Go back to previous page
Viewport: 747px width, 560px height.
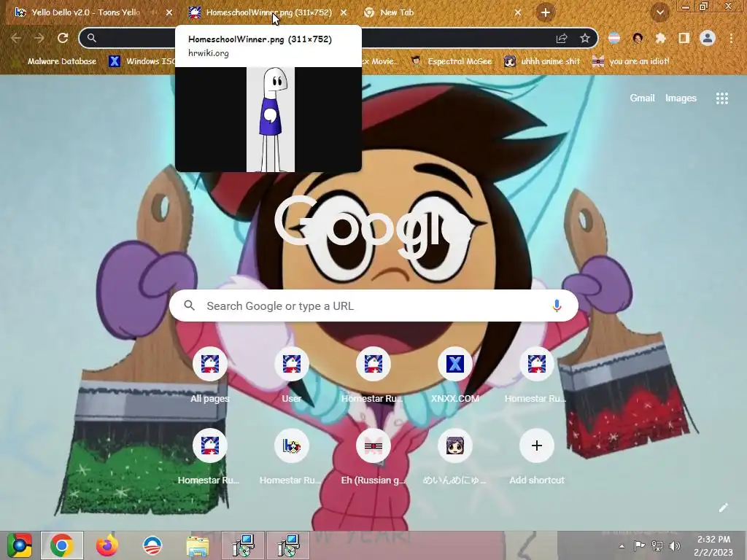[16, 38]
